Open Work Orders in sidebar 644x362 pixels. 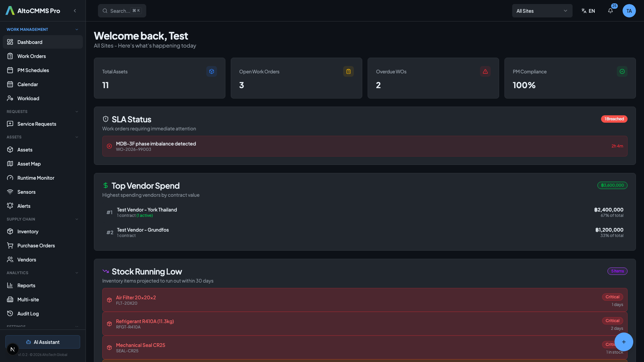click(32, 56)
